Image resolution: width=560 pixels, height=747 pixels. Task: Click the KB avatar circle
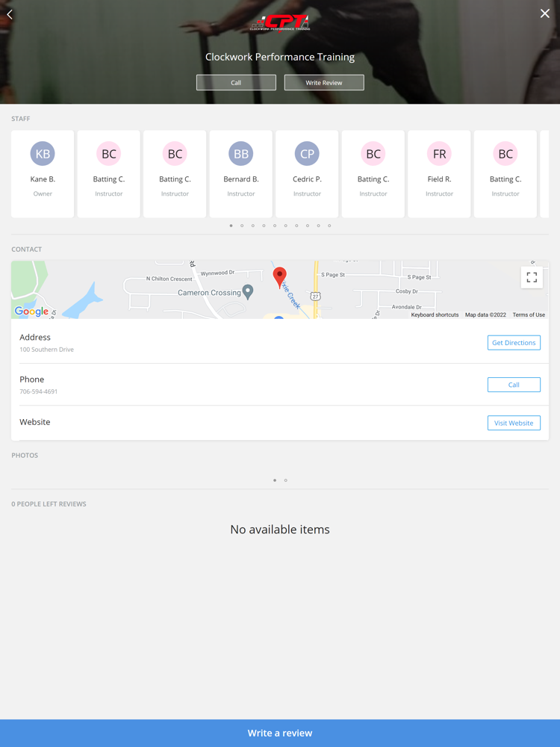coord(43,153)
